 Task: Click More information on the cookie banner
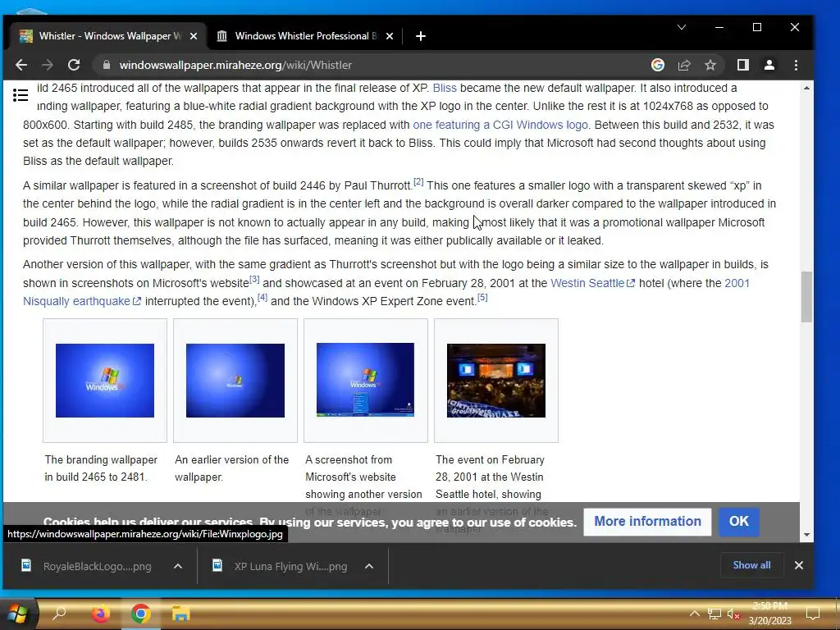[x=647, y=521]
